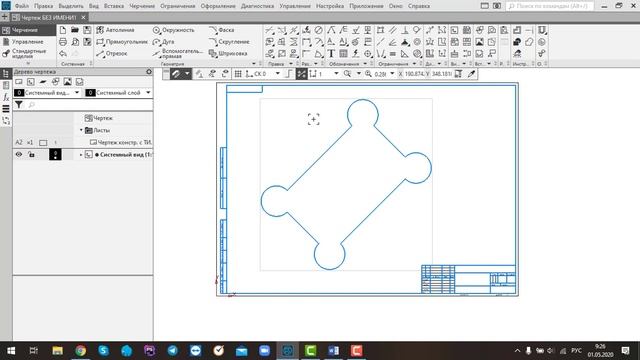Select the Штриховка hatch tool
This screenshot has width=640, height=360.
[228, 53]
